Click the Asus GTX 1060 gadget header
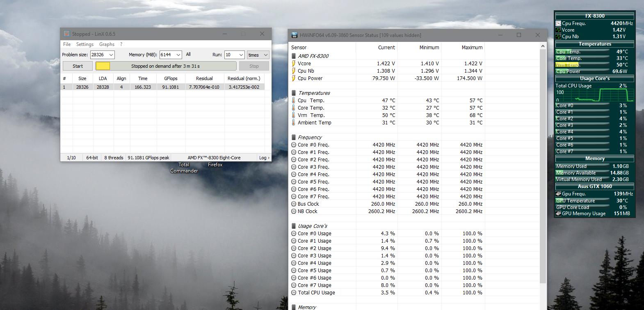The image size is (644, 310). (x=595, y=186)
